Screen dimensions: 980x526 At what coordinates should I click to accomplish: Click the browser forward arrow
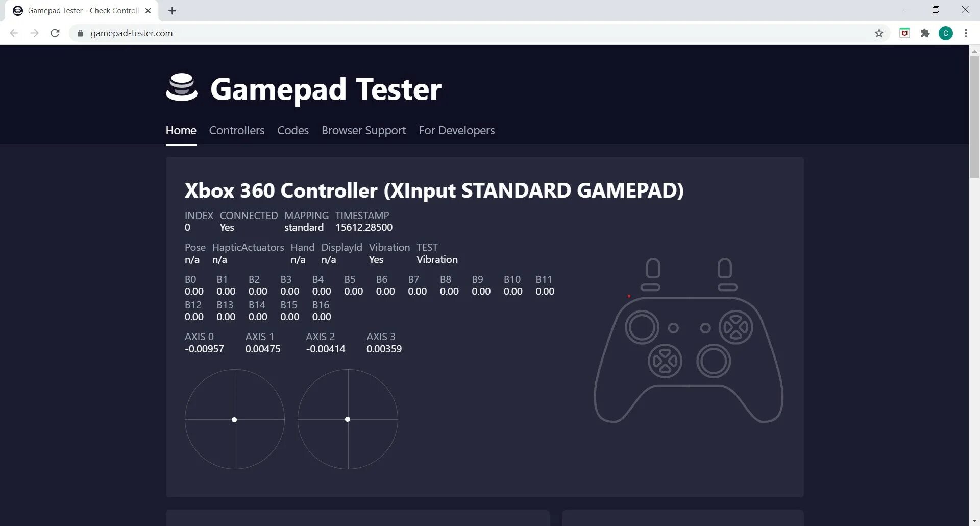34,33
